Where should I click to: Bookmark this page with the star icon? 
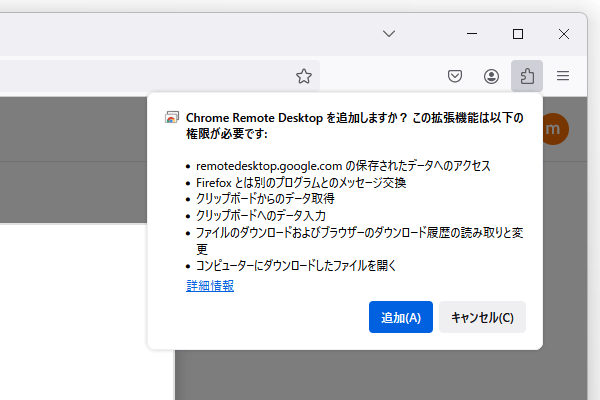tap(304, 76)
